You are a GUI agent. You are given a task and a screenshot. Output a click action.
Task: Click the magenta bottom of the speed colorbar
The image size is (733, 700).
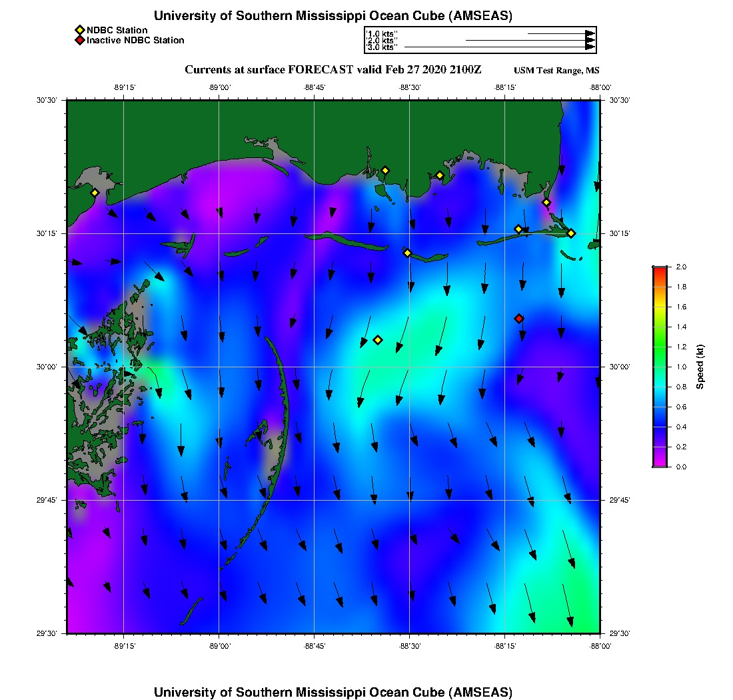tap(660, 463)
